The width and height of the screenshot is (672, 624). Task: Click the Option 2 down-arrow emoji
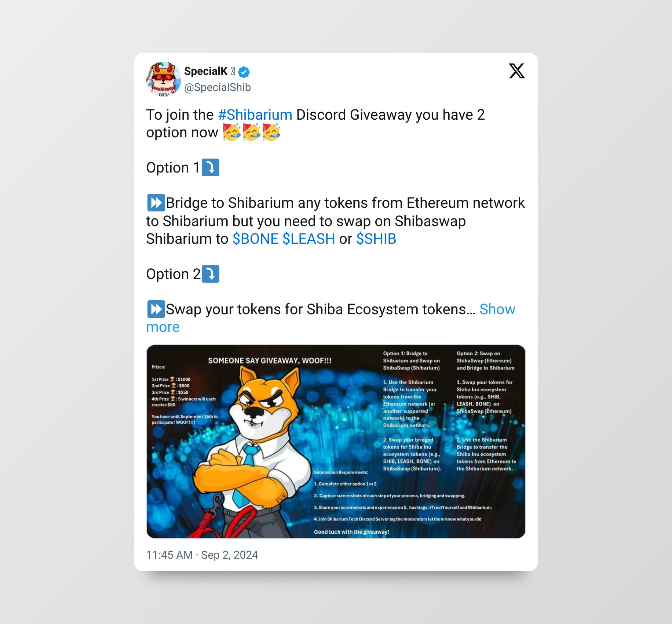(211, 274)
